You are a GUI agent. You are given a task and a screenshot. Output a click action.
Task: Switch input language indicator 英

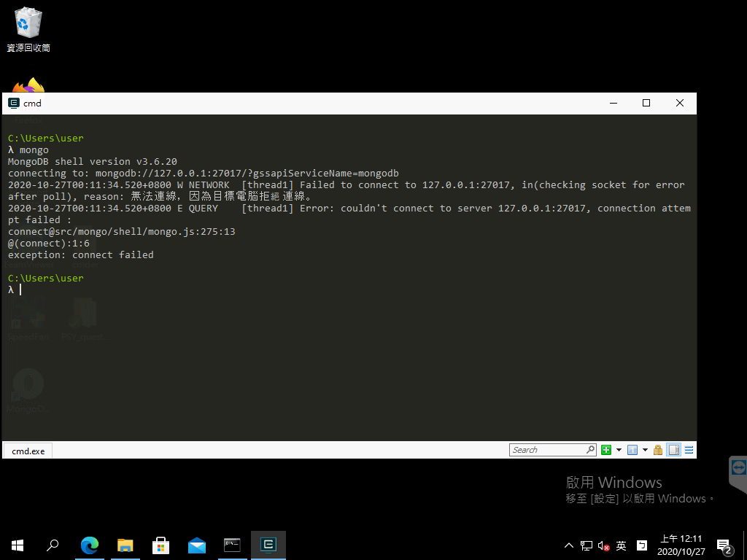[622, 545]
